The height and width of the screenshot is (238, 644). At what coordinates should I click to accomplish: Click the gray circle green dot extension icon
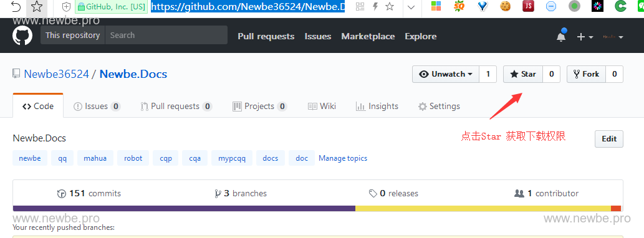574,6
